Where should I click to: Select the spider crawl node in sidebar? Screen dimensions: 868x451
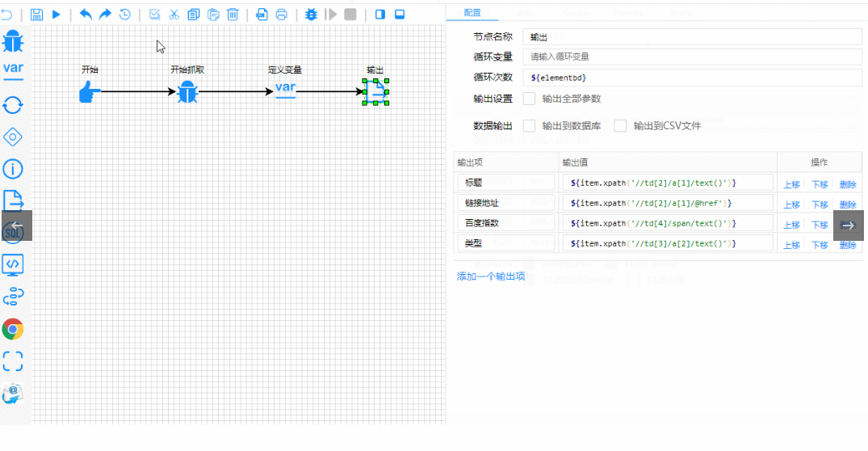pos(13,41)
